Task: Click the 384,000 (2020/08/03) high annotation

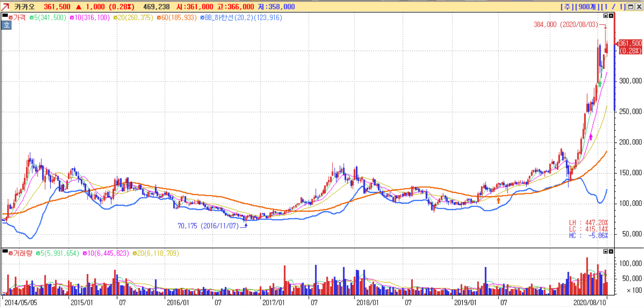Action: pos(566,25)
